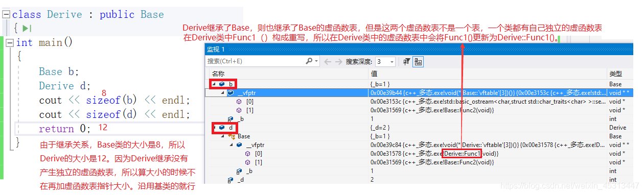
Task: Select the Derive type cell of row d
Action: pos(617,128)
